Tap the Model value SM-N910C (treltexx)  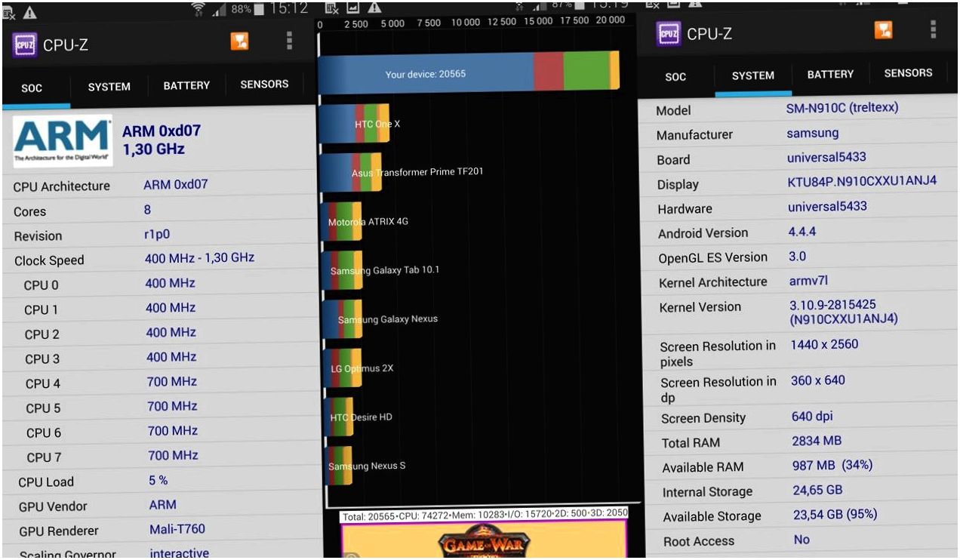pyautogui.click(x=842, y=108)
